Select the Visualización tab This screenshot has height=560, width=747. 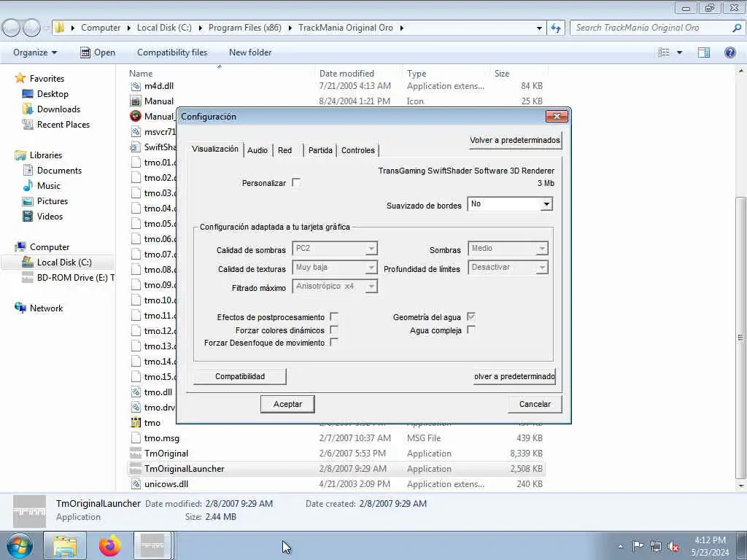pyautogui.click(x=215, y=149)
